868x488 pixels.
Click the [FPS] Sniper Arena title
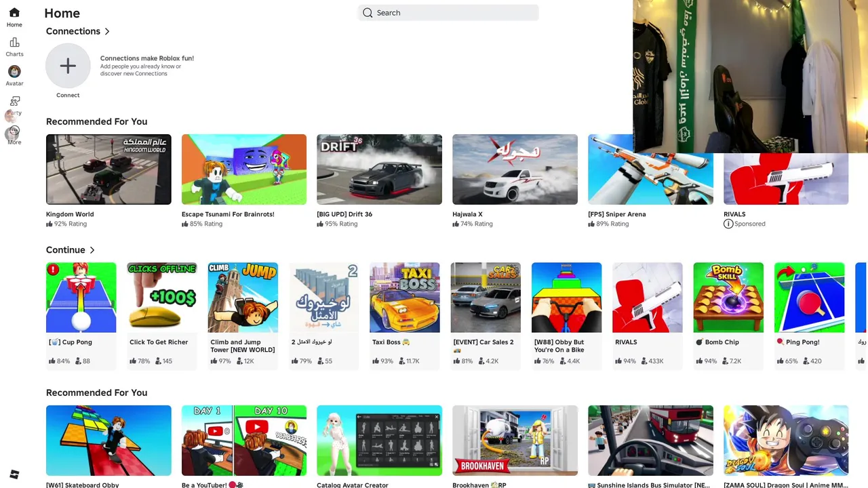[617, 214]
